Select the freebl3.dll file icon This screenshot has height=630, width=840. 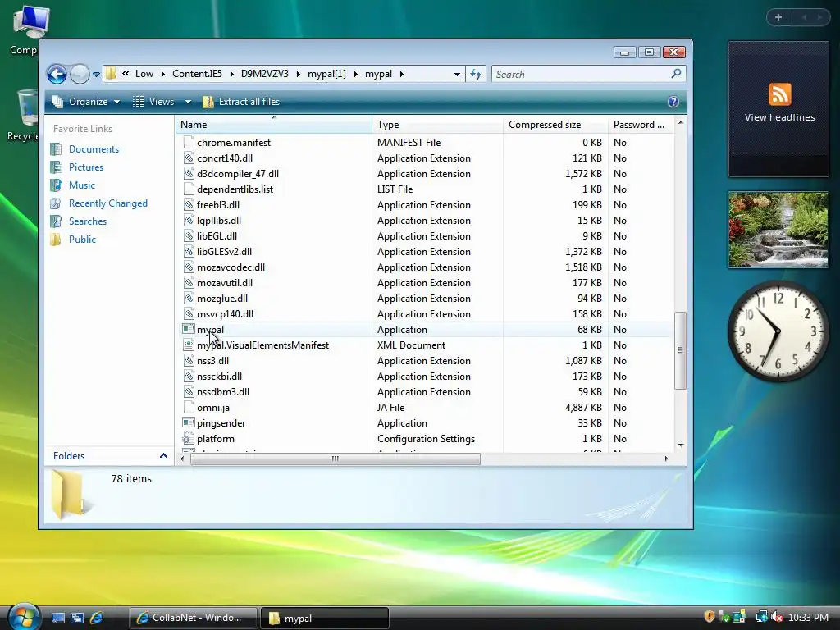pyautogui.click(x=188, y=204)
